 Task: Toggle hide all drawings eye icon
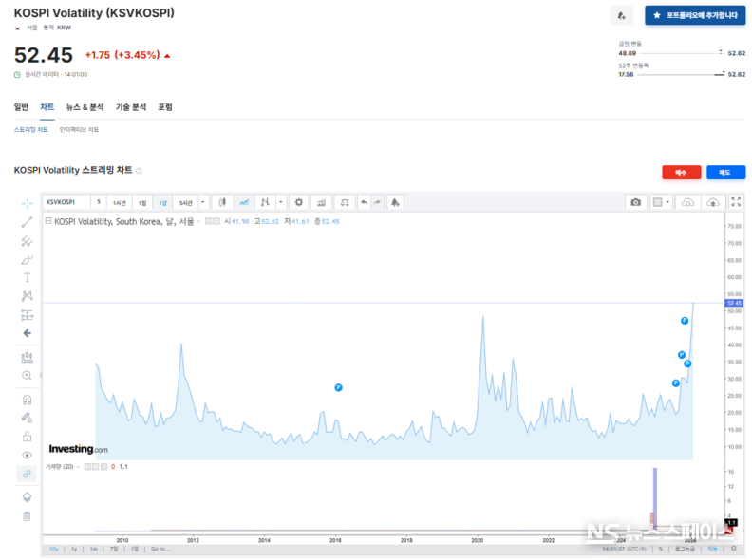point(27,456)
